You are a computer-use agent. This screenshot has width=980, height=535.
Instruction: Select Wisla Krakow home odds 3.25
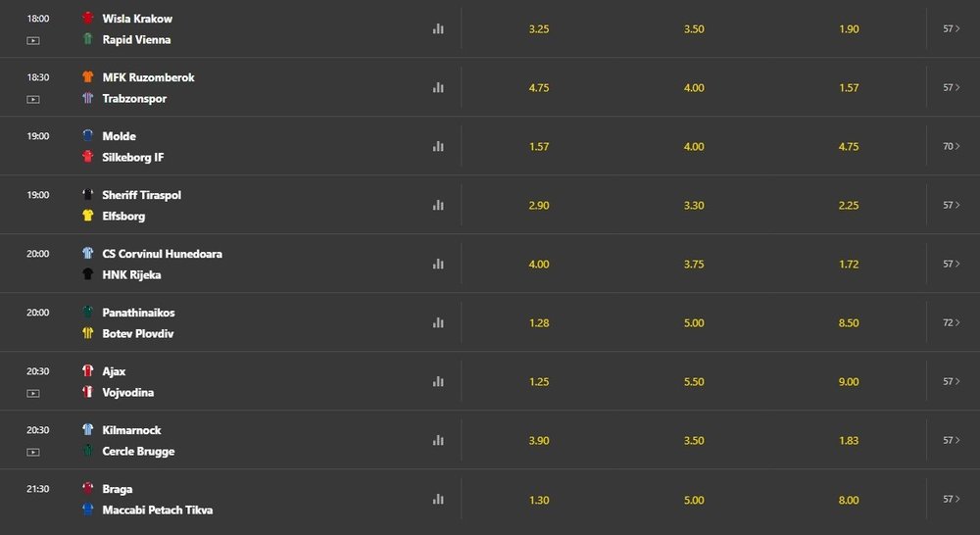tap(539, 28)
